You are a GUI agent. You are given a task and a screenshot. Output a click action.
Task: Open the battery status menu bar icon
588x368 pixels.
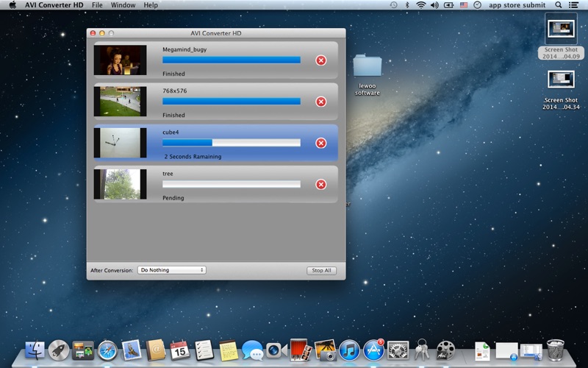448,5
